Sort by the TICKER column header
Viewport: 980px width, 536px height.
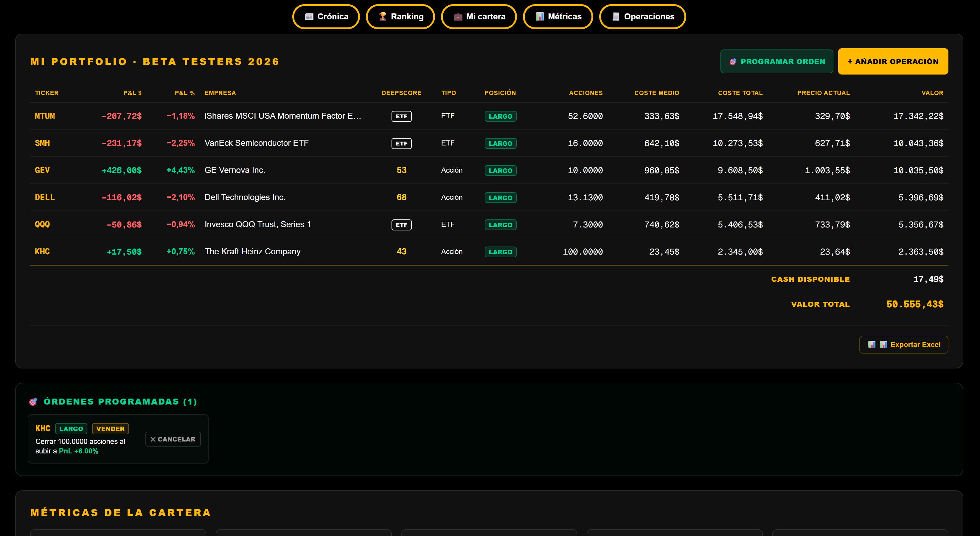click(47, 93)
